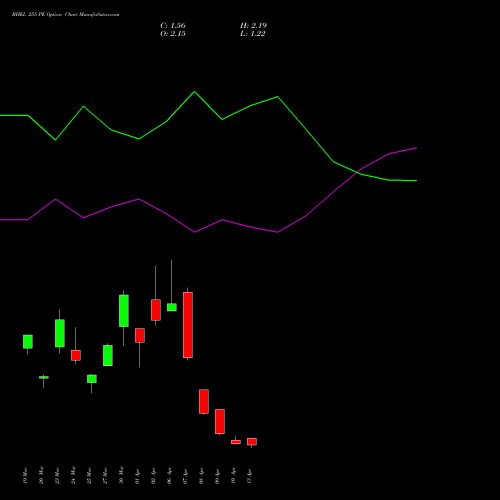Click the low value L: 1.22
The image size is (500, 500).
[x=252, y=34]
